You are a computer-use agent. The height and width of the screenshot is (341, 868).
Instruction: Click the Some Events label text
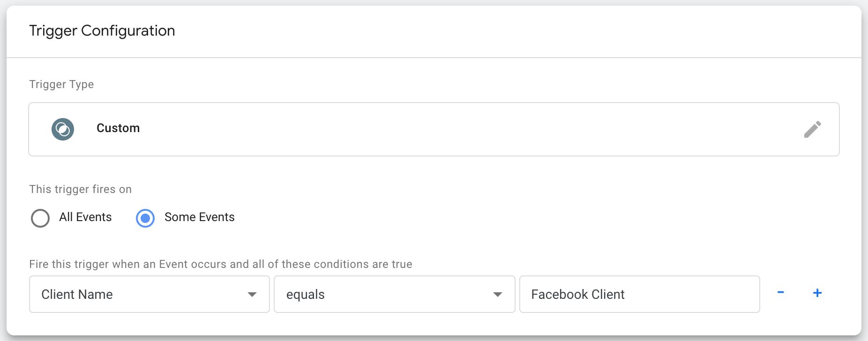point(199,217)
